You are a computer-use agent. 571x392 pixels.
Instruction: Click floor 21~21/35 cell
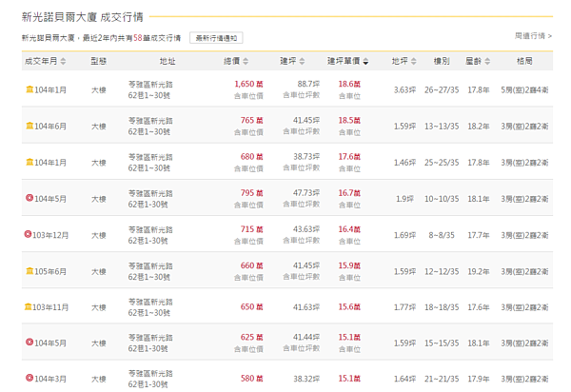coord(442,379)
